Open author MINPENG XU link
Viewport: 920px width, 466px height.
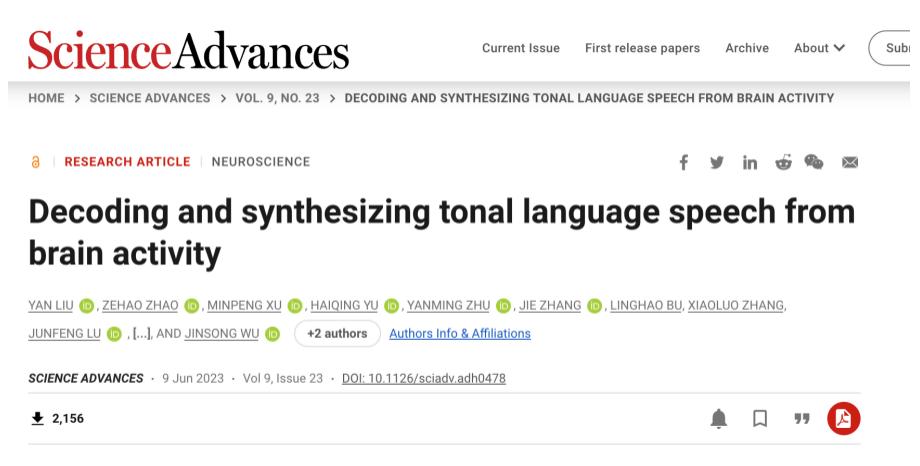pos(245,306)
